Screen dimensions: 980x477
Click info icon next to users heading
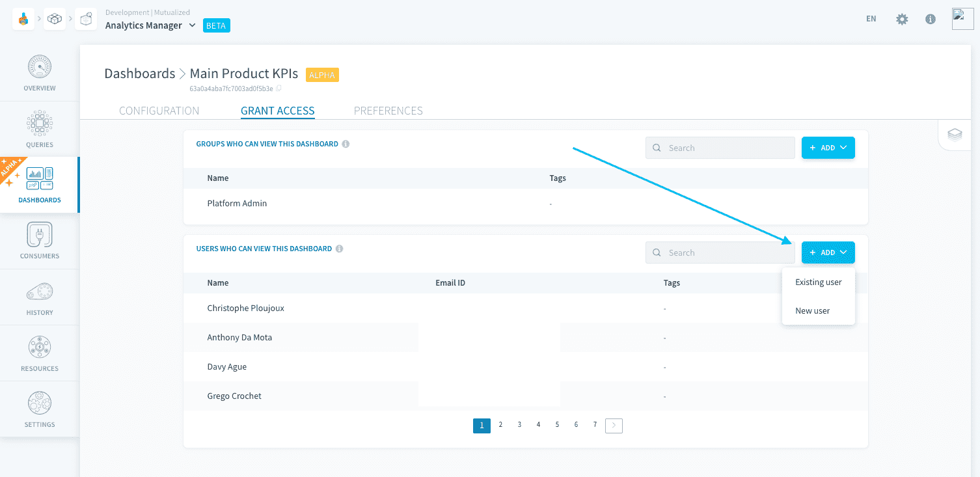340,249
